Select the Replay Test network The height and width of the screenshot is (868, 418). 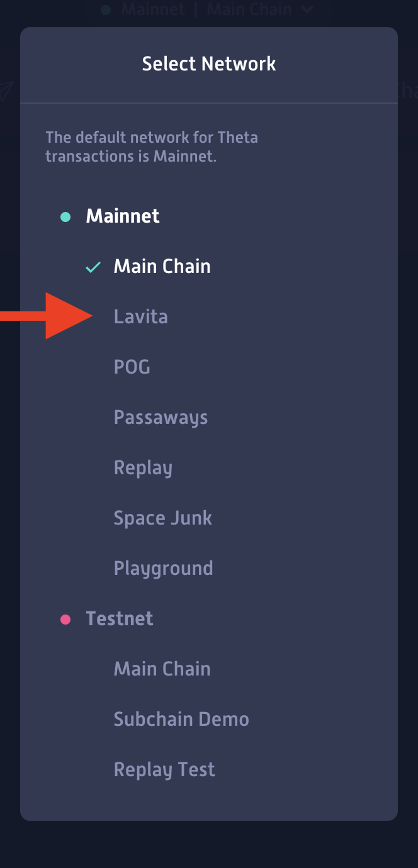[164, 769]
